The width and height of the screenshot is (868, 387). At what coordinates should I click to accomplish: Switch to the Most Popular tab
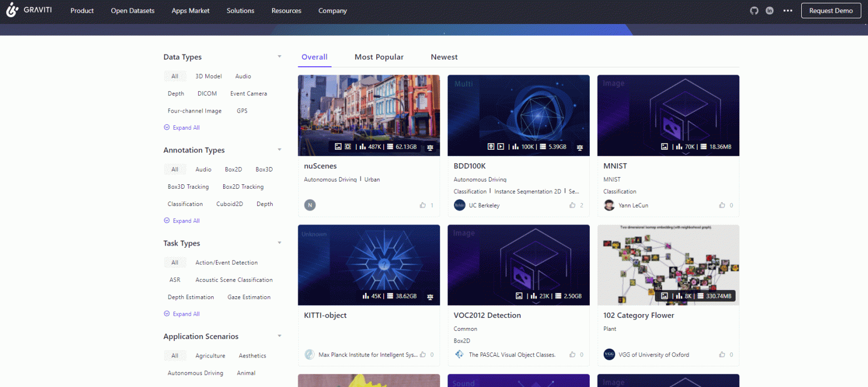tap(379, 57)
